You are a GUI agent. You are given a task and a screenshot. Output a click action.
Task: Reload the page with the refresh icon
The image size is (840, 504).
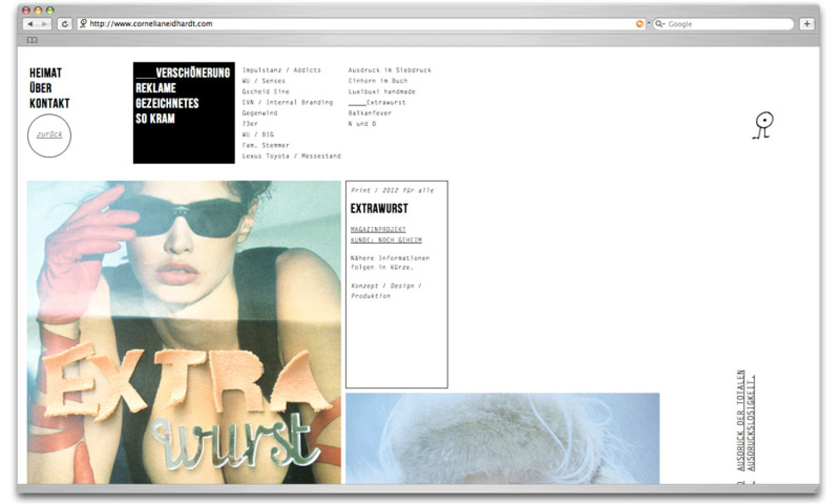point(65,24)
